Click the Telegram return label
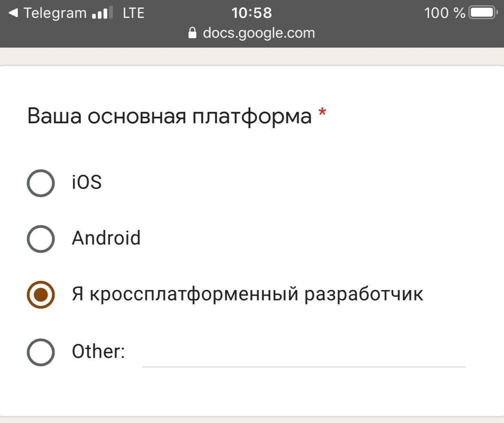Screen dimensions: 504x423 tap(55, 13)
